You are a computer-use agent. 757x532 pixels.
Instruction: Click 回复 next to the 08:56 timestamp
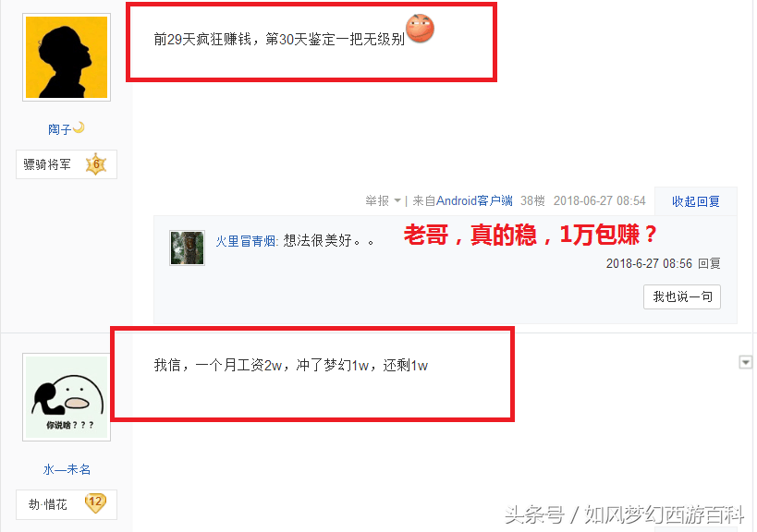(x=709, y=263)
